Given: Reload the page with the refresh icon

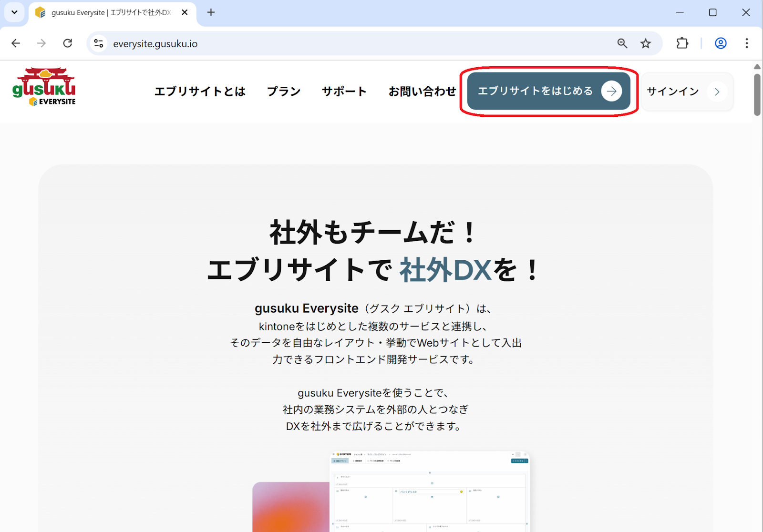Looking at the screenshot, I should [68, 43].
